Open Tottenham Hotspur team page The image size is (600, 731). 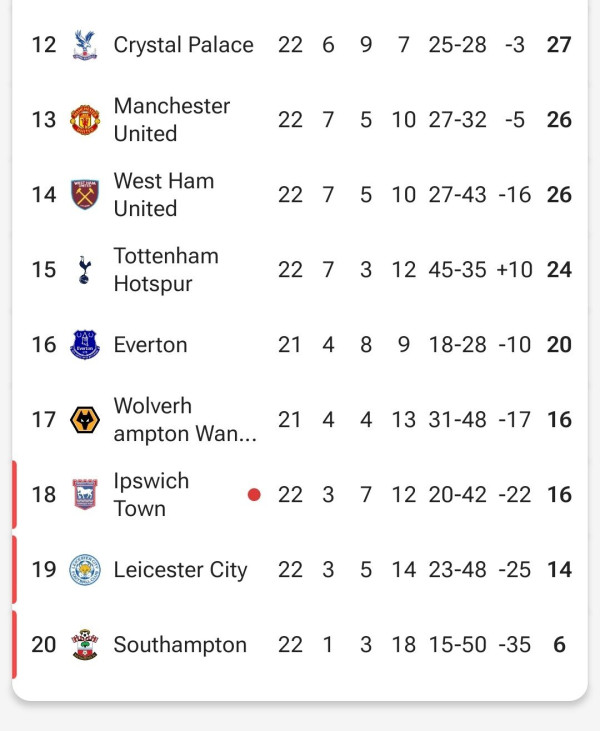[165, 270]
